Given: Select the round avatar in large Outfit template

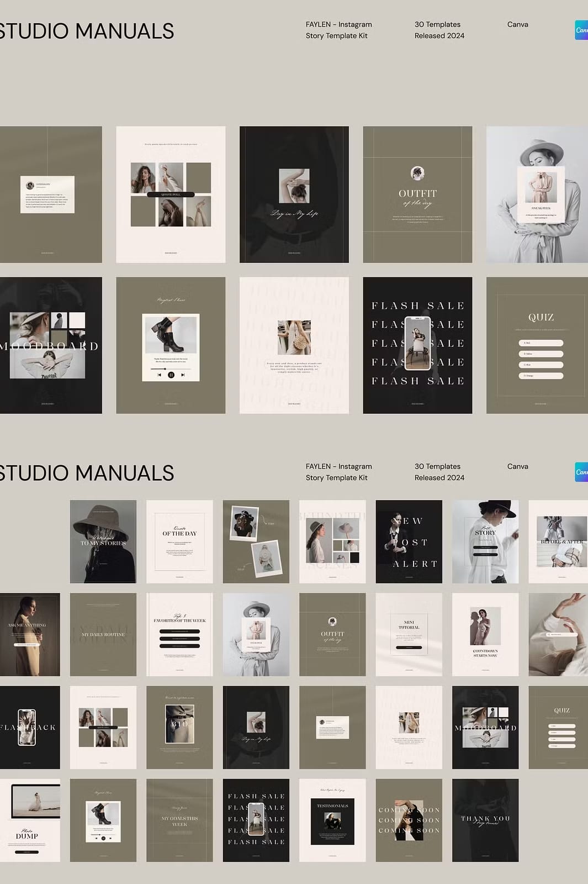Looking at the screenshot, I should tap(417, 173).
